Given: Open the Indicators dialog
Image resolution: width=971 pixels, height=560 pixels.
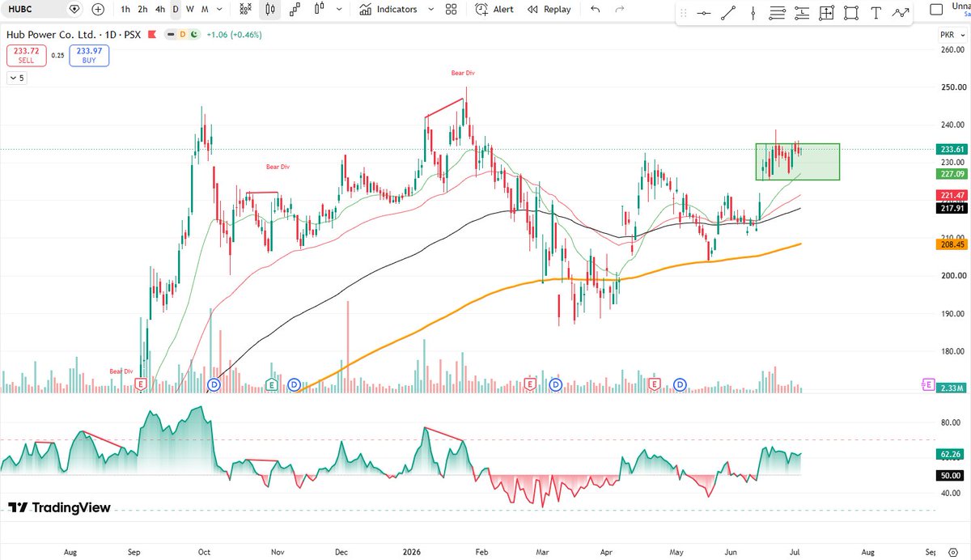Looking at the screenshot, I should 388,9.
